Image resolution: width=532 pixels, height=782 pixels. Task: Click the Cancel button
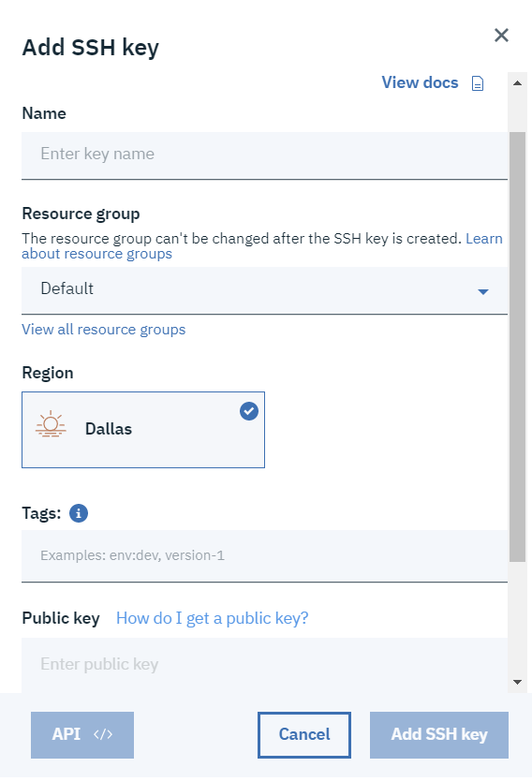point(304,735)
